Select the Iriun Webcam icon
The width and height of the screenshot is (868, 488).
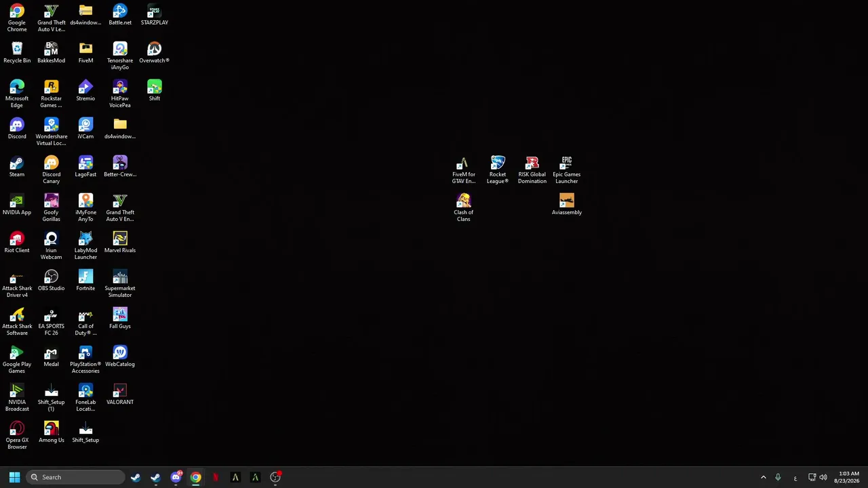click(52, 246)
